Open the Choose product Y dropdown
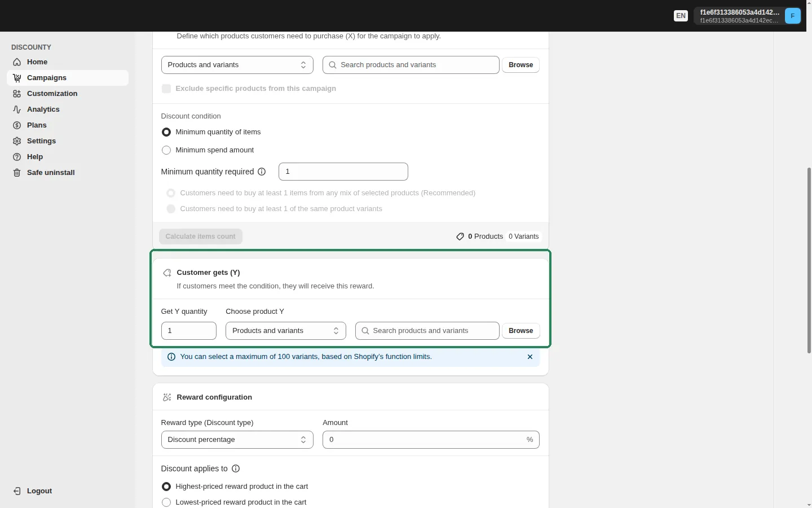The width and height of the screenshot is (812, 508). [x=286, y=331]
